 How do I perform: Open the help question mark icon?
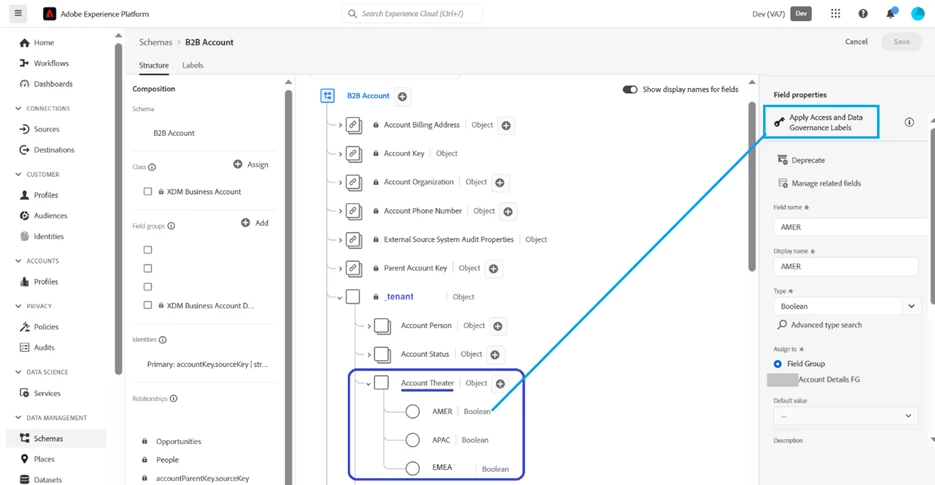click(x=863, y=14)
